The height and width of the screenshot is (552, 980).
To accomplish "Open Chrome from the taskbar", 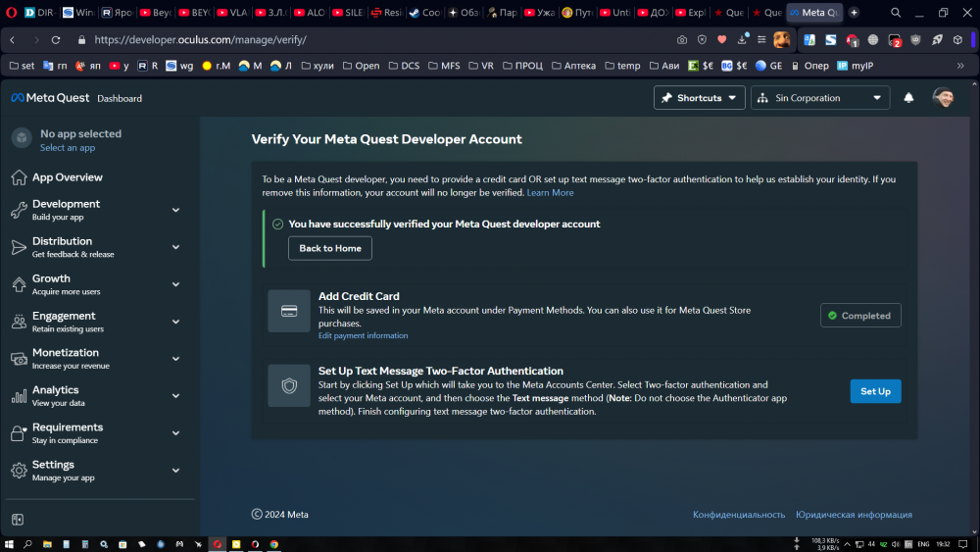I will pos(273,544).
